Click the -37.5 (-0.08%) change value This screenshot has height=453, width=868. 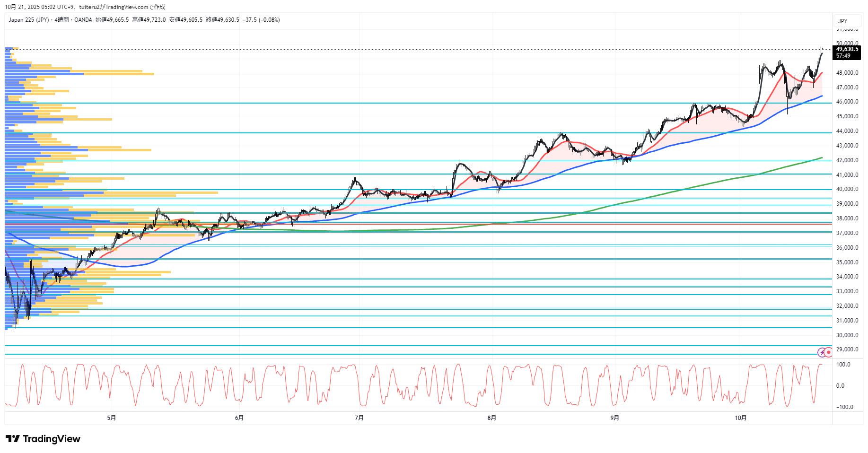point(261,20)
